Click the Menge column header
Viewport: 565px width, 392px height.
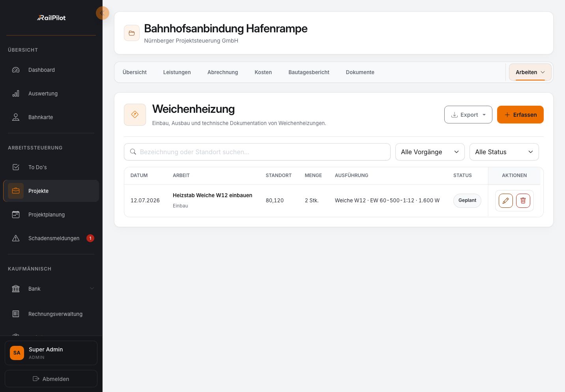click(x=313, y=175)
